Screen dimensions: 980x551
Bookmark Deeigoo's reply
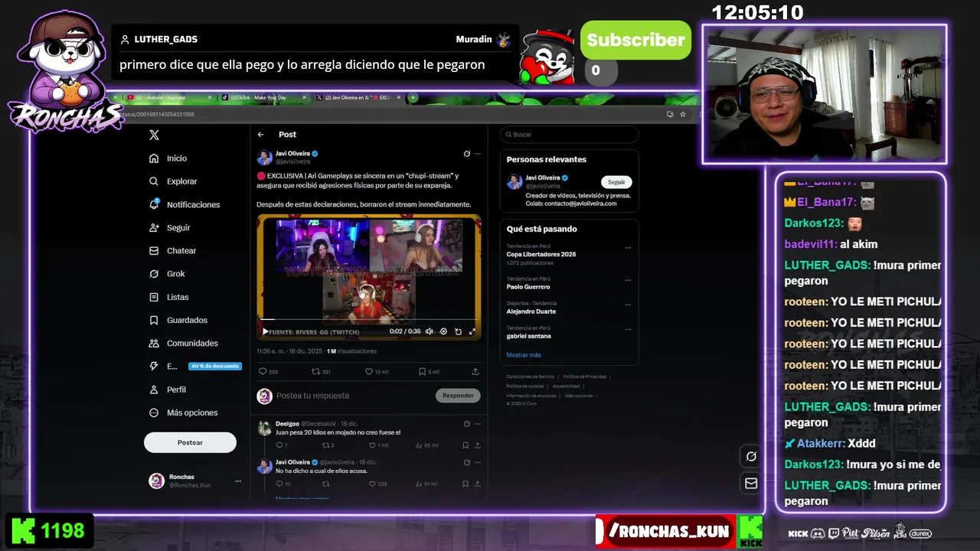click(x=465, y=445)
